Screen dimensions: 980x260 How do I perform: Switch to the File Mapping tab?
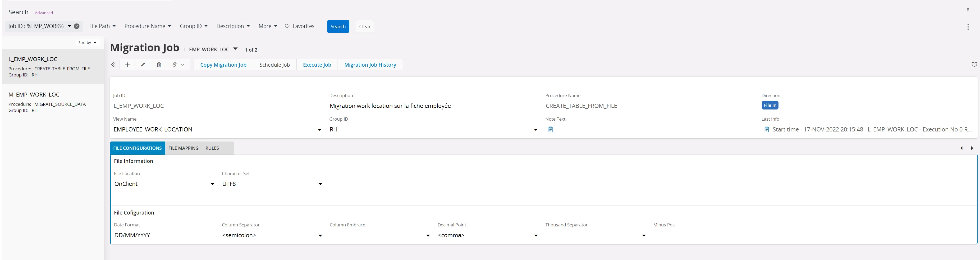click(x=183, y=148)
